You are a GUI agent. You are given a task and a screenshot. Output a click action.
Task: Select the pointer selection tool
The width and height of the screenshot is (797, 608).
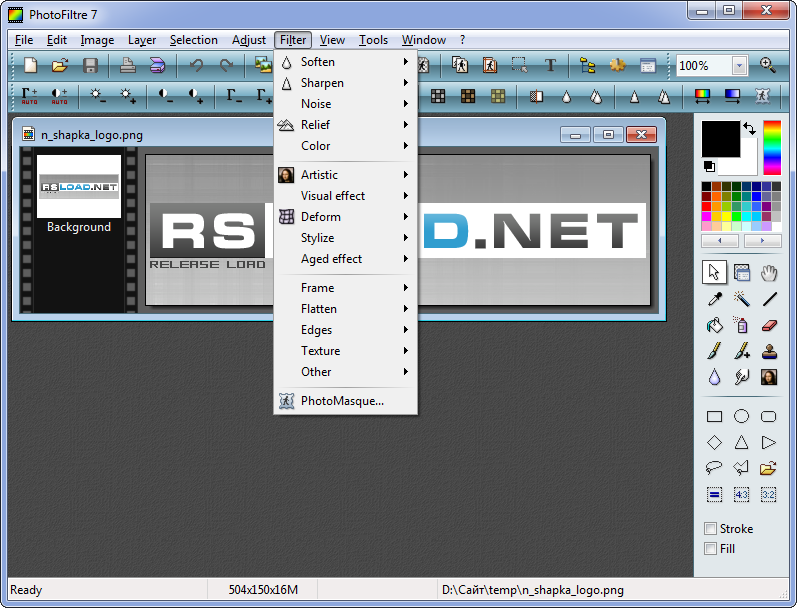(x=714, y=272)
